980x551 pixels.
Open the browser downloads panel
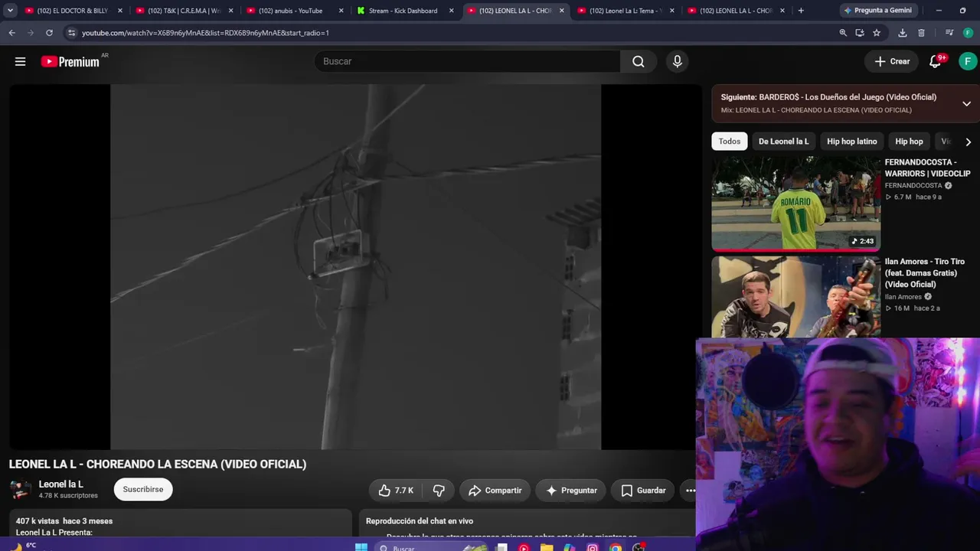pos(903,33)
